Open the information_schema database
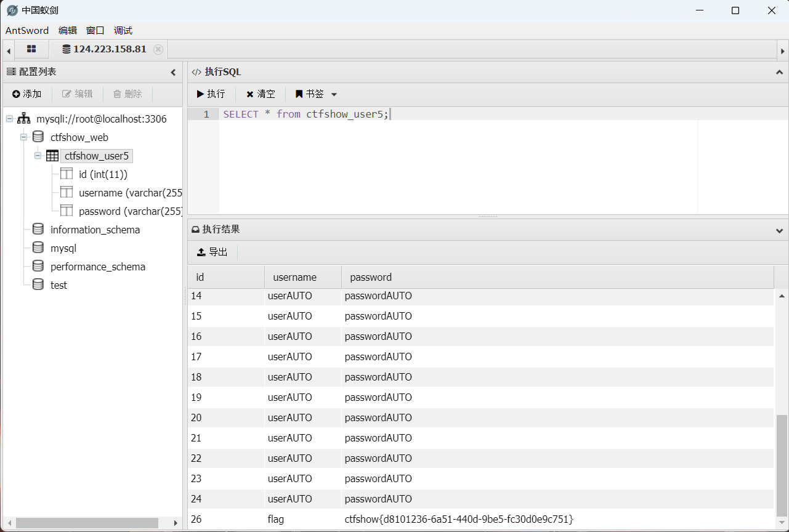Image resolution: width=789 pixels, height=532 pixels. tap(95, 230)
